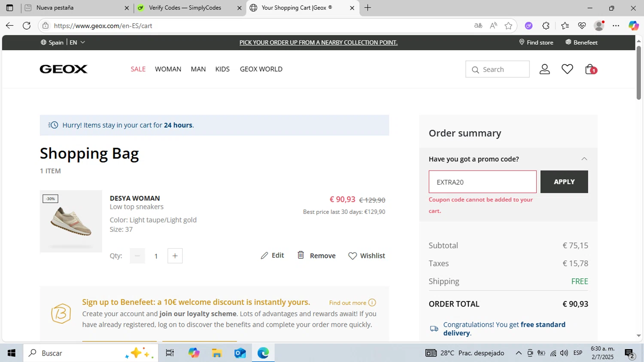Viewport: 644px width, 362px height.
Task: Open the account profile icon in header
Action: 544,69
